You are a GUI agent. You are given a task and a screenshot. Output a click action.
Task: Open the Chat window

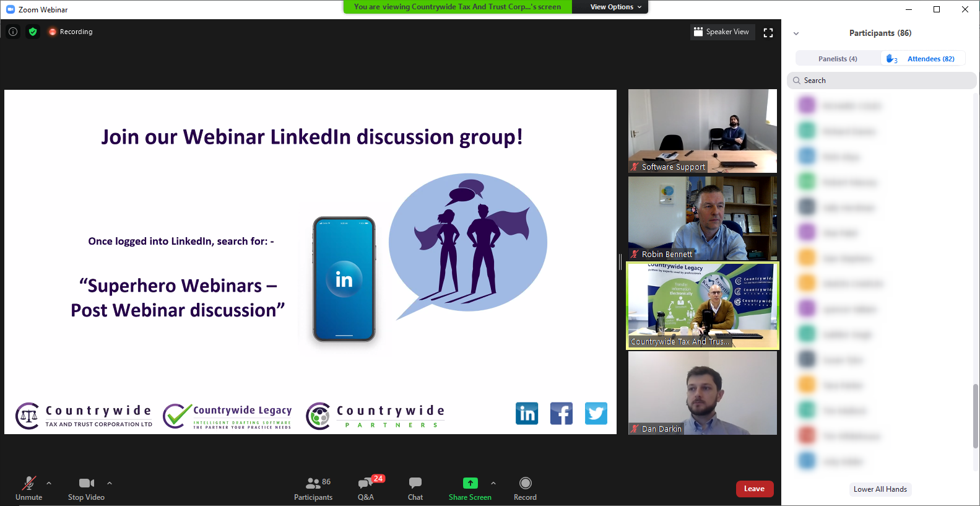[x=415, y=488]
